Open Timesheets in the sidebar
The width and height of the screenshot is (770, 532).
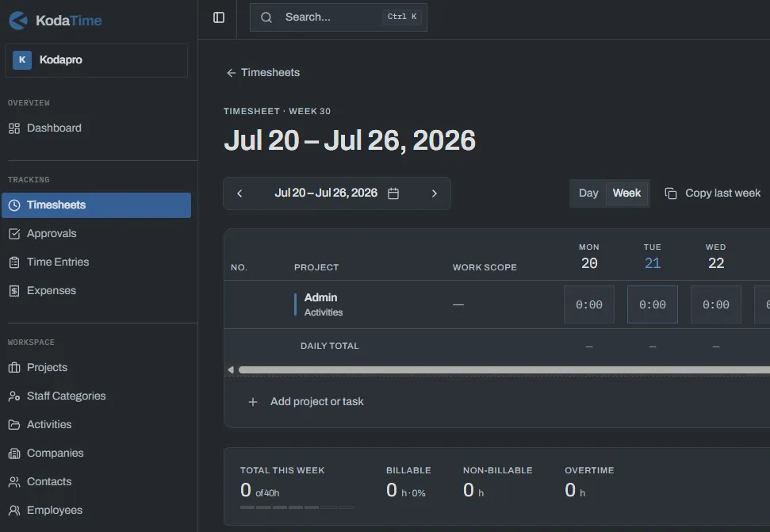(x=96, y=205)
